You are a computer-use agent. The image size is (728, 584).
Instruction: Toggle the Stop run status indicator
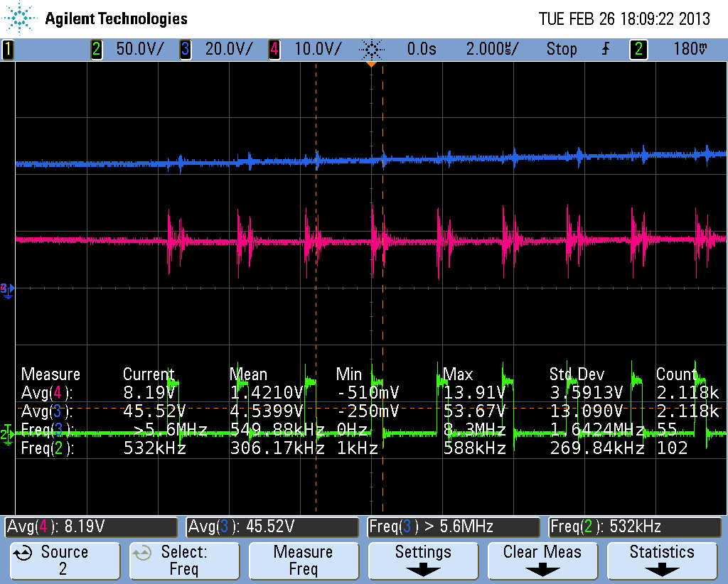[x=562, y=49]
